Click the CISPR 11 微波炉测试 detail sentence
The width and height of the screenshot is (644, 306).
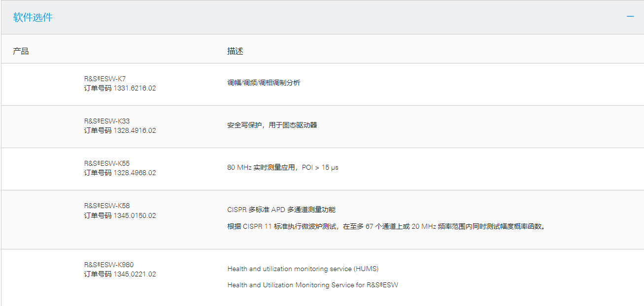[x=387, y=227]
